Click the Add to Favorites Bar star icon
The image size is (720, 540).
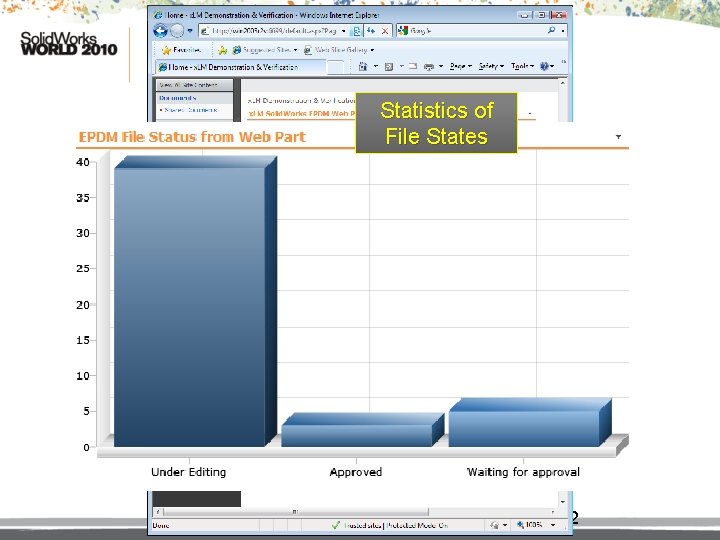[222, 50]
